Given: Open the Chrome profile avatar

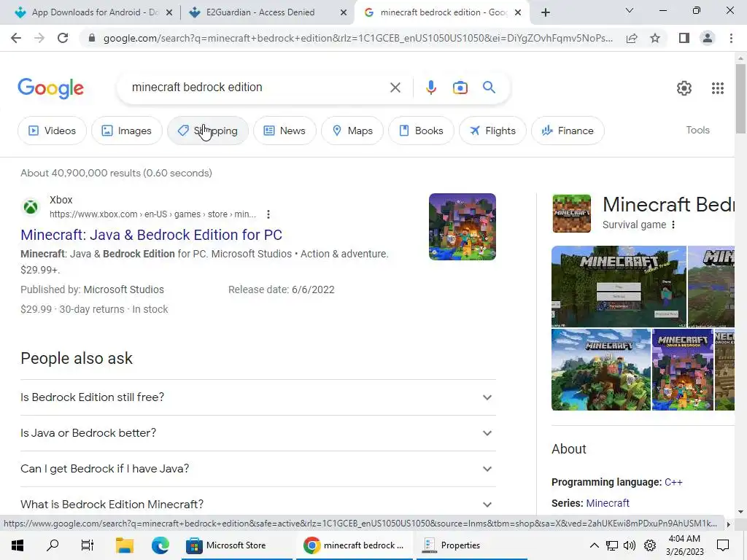Looking at the screenshot, I should pyautogui.click(x=708, y=38).
